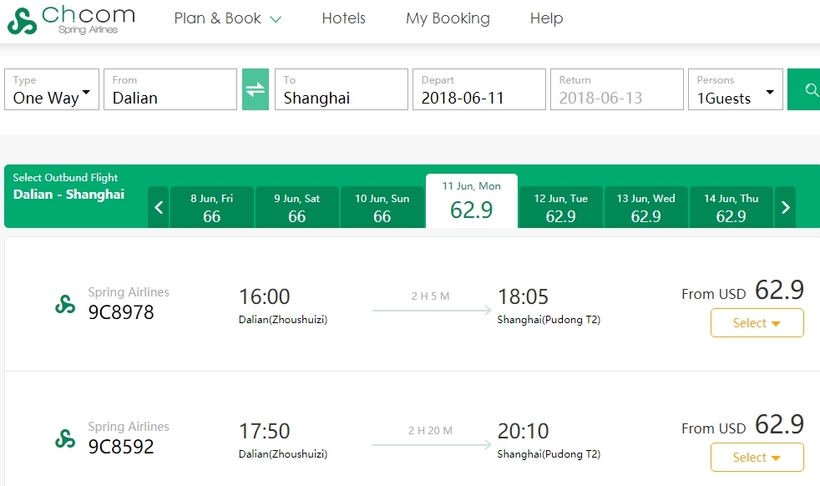Click the From field showing Dalian
The width and height of the screenshot is (820, 486).
click(170, 89)
